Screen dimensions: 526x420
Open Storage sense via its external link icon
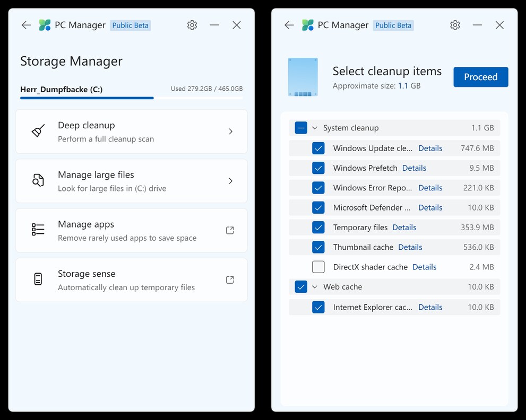tap(230, 279)
